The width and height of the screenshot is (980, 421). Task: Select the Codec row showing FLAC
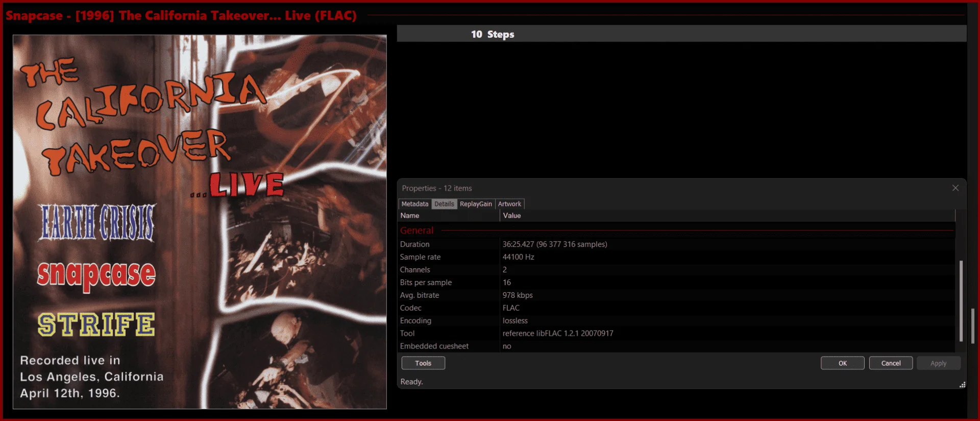click(x=676, y=308)
